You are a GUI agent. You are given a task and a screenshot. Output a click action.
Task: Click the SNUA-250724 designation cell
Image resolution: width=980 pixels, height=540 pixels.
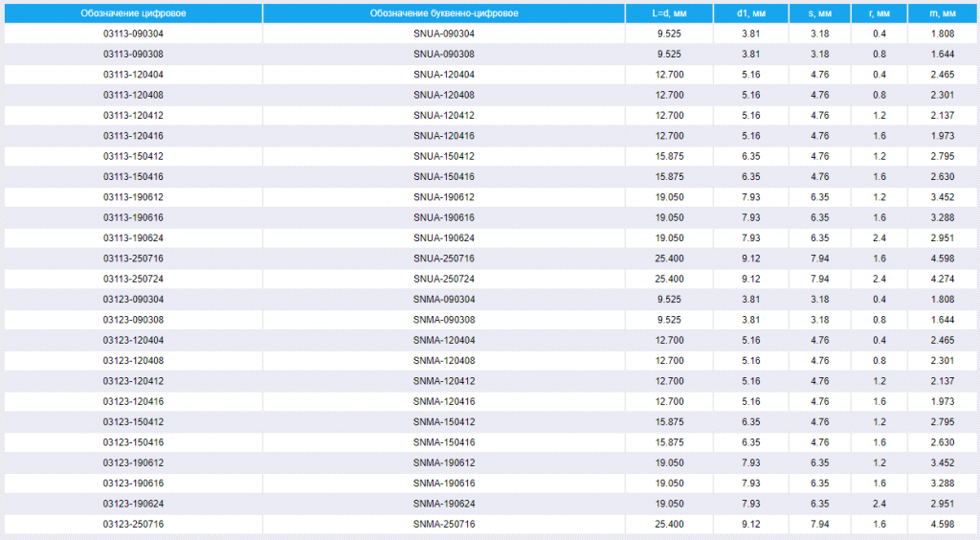click(x=444, y=279)
